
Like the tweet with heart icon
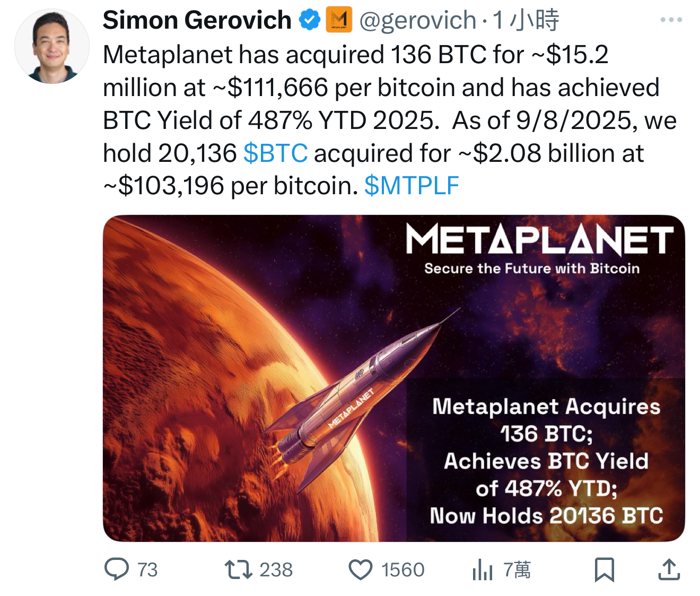pos(361,569)
